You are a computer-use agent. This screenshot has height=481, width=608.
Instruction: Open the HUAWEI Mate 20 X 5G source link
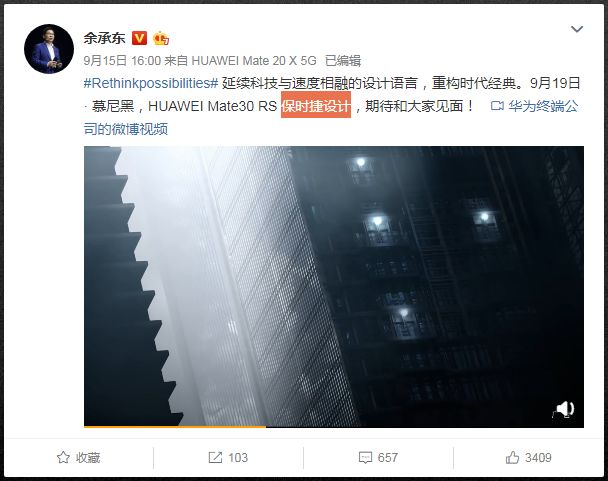[254, 61]
